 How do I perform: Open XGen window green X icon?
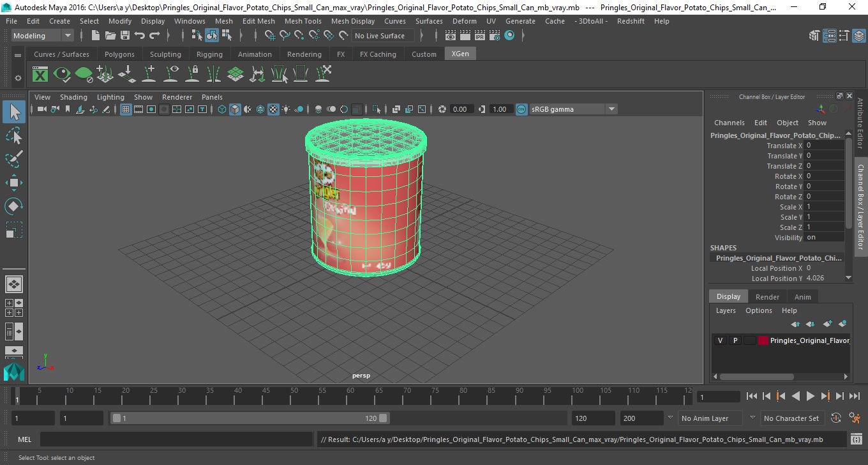tap(40, 74)
